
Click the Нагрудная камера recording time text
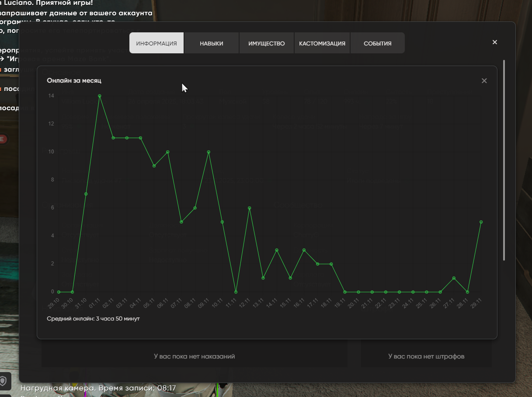(x=98, y=388)
